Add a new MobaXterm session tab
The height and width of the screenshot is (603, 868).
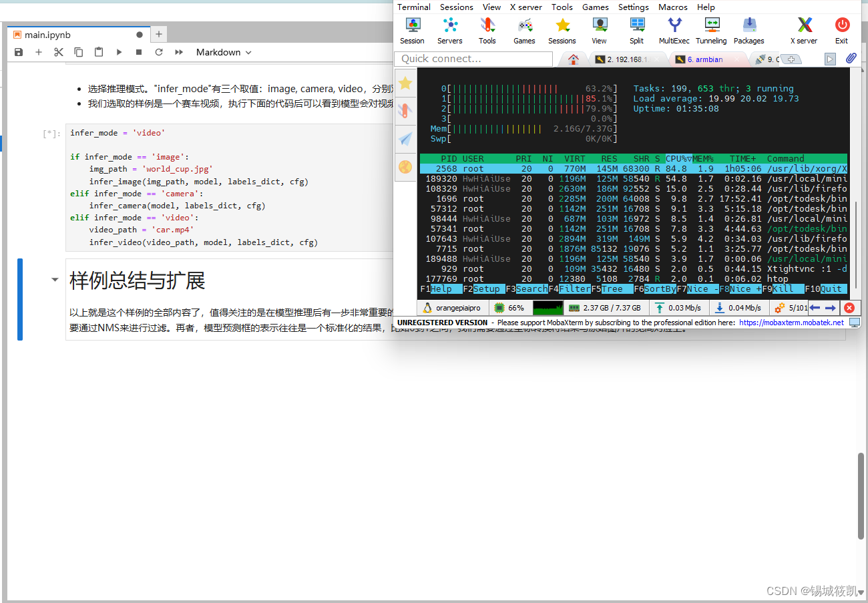tap(791, 59)
